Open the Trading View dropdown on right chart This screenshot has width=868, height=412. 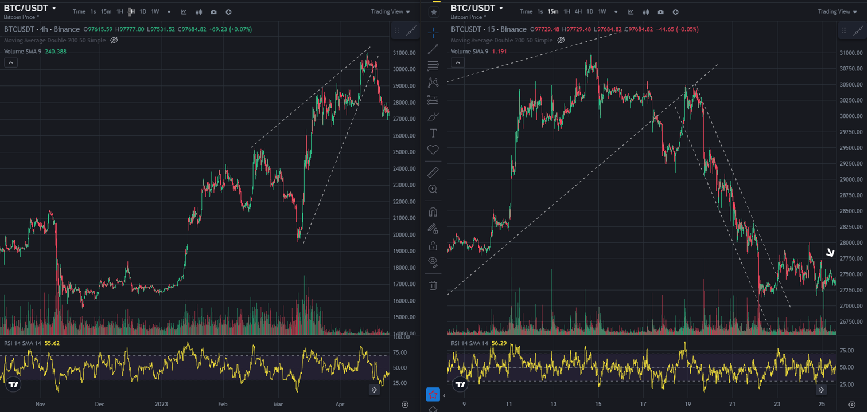[838, 11]
